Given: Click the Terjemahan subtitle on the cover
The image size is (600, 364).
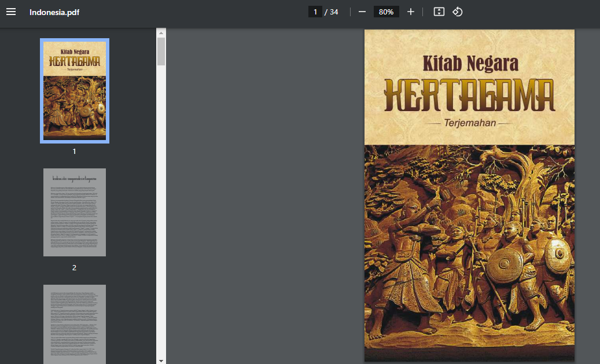Looking at the screenshot, I should (x=469, y=123).
